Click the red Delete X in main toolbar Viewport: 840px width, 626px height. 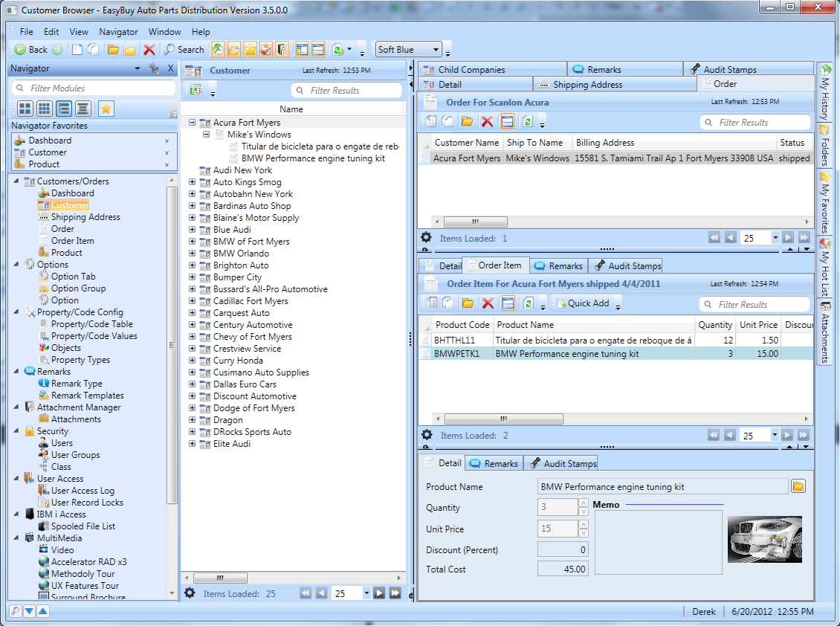tap(149, 49)
